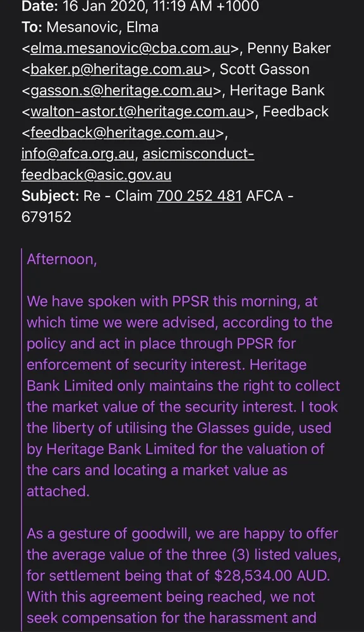The image size is (364, 632).
Task: Select recipient name Mesanovic, Elma
Action: 102,27
